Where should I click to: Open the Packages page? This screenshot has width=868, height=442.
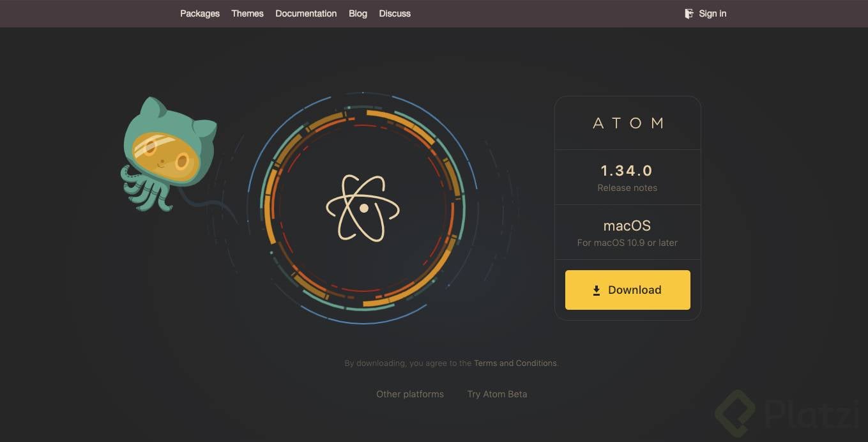200,13
